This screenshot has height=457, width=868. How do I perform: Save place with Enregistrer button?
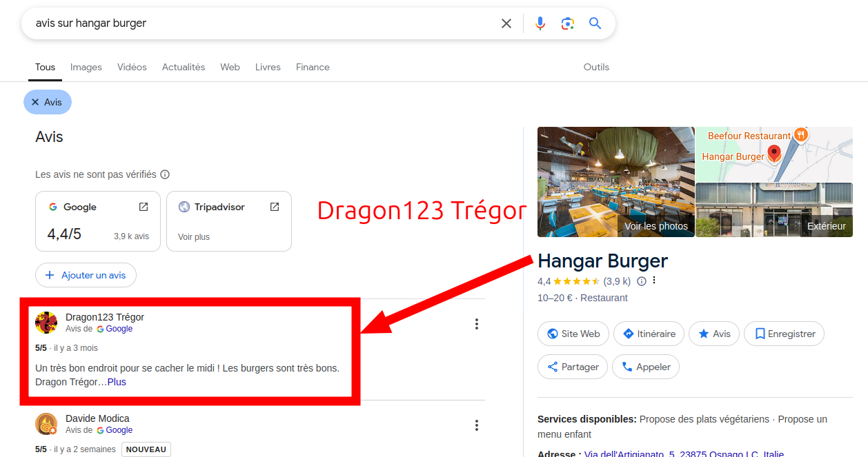coord(785,334)
